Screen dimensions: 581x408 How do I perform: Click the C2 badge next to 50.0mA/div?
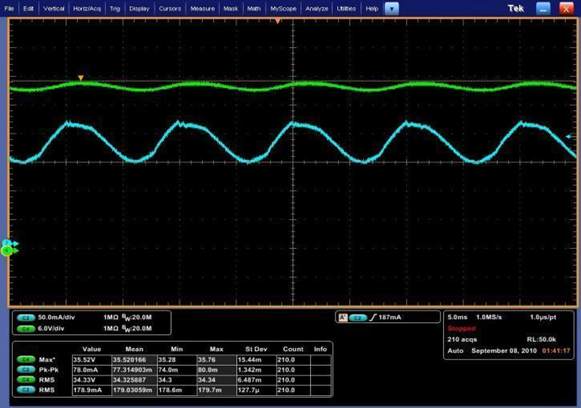click(26, 318)
